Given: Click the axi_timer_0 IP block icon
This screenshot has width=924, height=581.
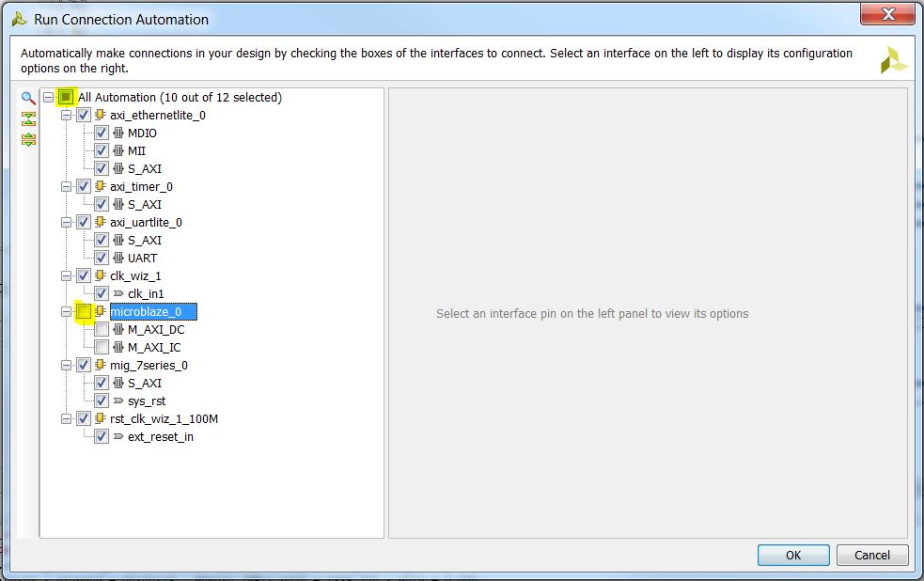Looking at the screenshot, I should click(x=101, y=186).
